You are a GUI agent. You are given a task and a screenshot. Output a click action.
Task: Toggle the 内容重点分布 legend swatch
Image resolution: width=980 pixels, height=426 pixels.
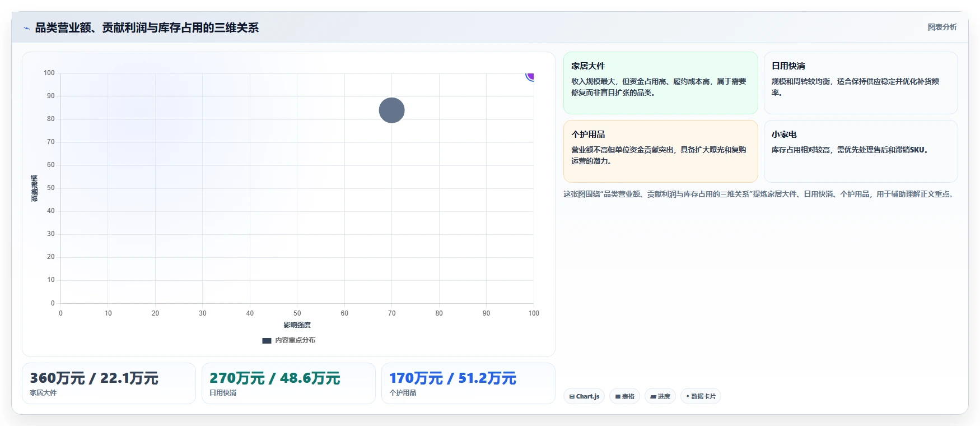[x=267, y=340]
